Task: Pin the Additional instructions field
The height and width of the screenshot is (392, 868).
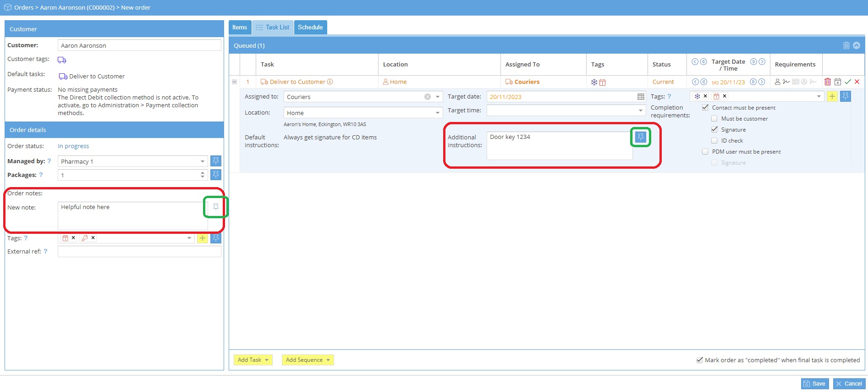Action: click(x=640, y=137)
